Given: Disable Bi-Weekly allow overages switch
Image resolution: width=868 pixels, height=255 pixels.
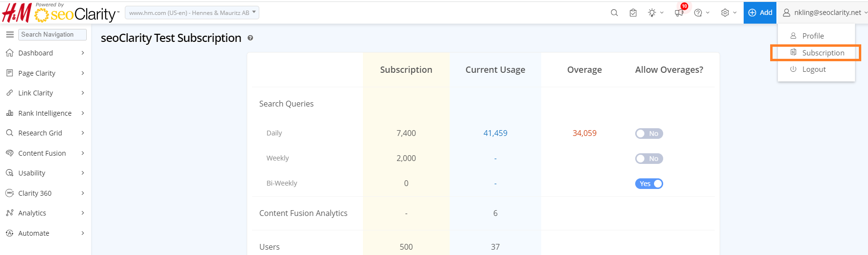Looking at the screenshot, I should [x=649, y=184].
